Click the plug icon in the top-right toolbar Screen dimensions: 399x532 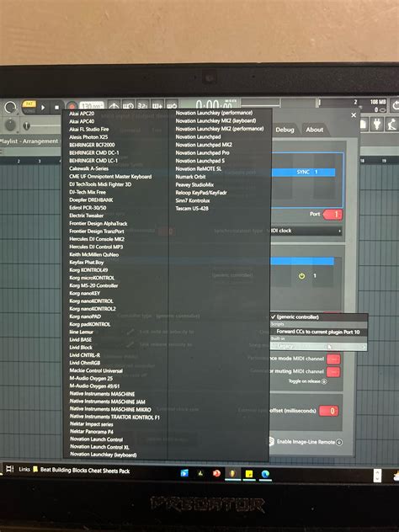tap(376, 125)
